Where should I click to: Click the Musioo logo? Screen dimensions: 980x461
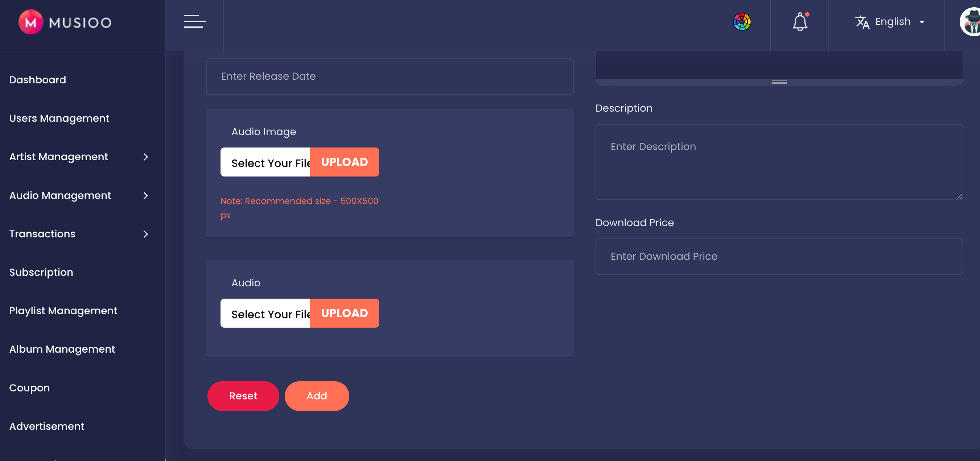click(x=65, y=22)
